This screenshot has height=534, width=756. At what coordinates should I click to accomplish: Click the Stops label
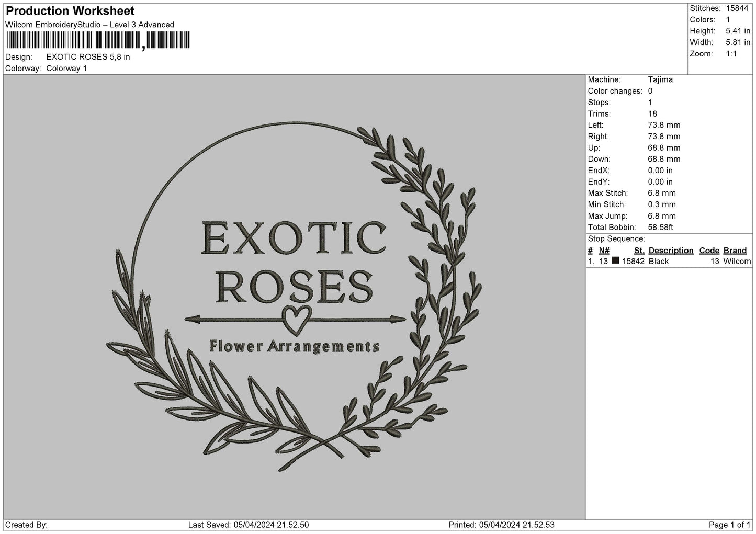pos(599,103)
